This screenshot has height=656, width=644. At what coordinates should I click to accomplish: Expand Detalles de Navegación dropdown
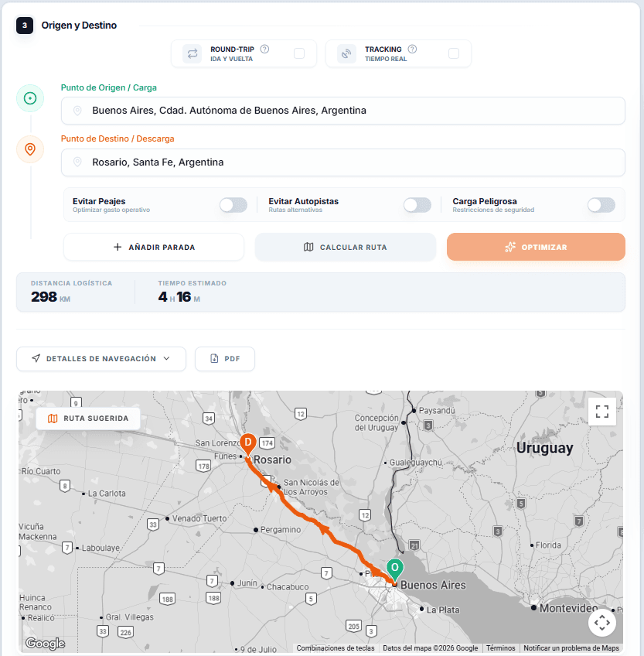coord(101,359)
